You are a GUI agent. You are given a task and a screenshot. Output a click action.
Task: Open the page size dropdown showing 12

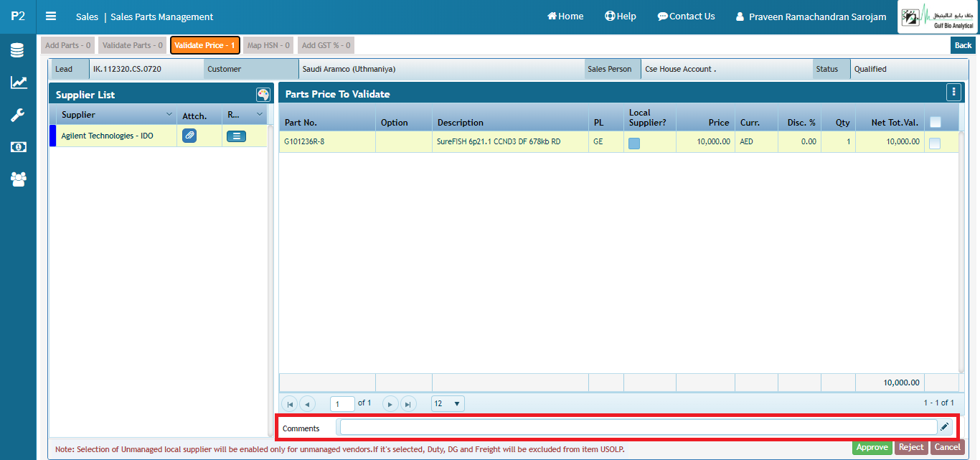[x=448, y=404]
